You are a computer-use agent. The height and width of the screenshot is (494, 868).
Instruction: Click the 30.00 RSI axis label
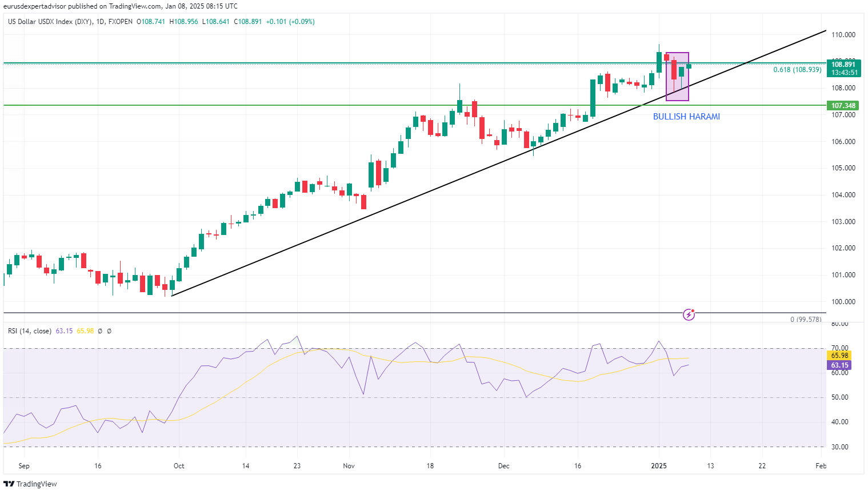point(839,447)
